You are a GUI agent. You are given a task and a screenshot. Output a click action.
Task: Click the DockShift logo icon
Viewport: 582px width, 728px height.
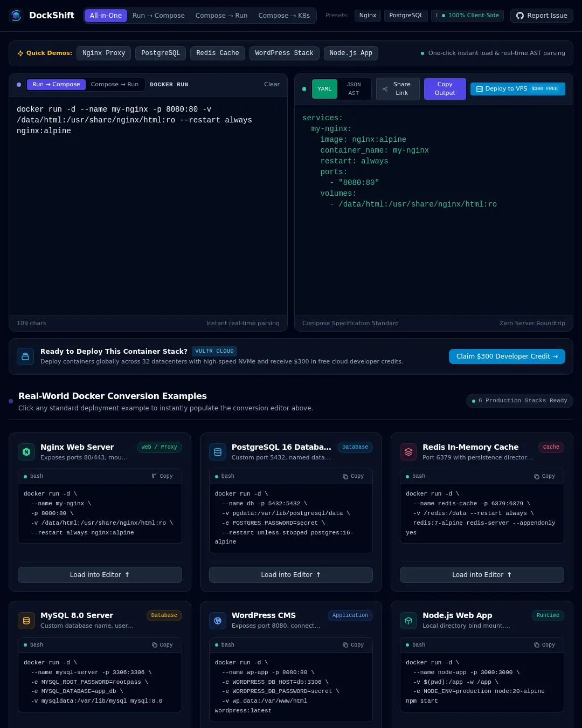[16, 16]
